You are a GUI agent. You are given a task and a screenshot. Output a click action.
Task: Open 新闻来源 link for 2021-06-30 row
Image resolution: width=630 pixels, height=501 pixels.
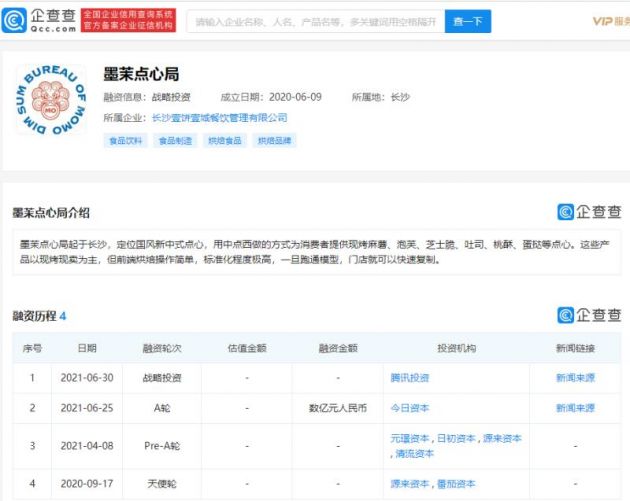(575, 378)
